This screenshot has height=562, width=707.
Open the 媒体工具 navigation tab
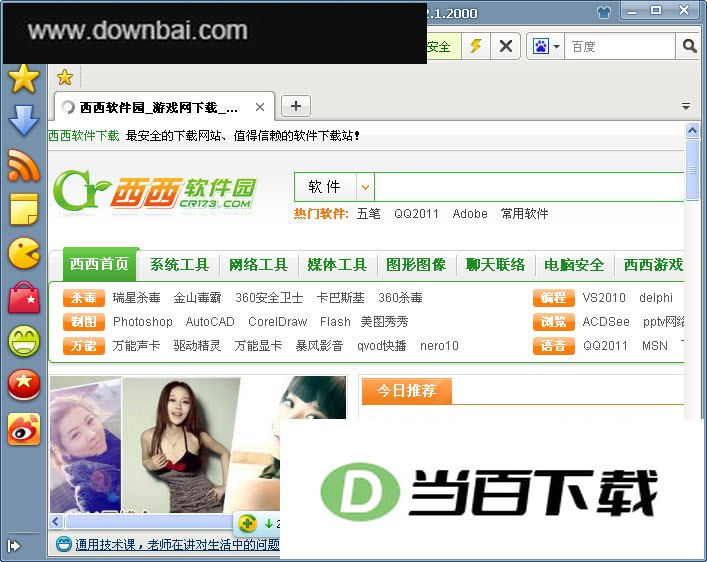[x=337, y=264]
